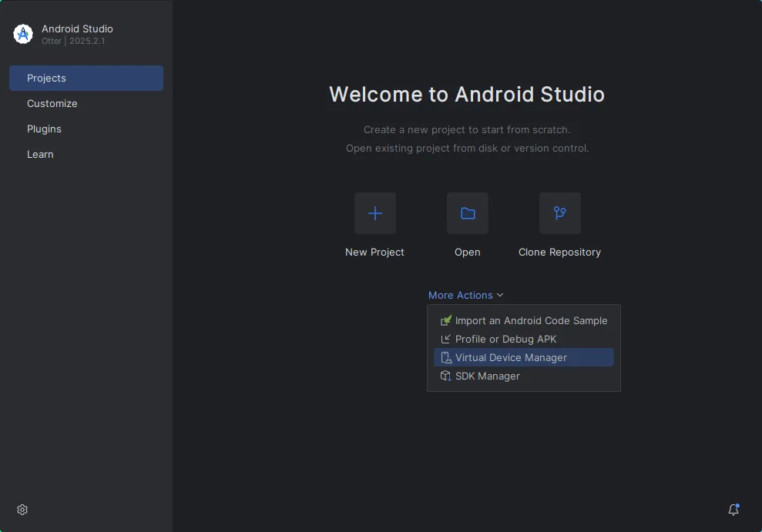Click the Open folder icon

click(467, 212)
